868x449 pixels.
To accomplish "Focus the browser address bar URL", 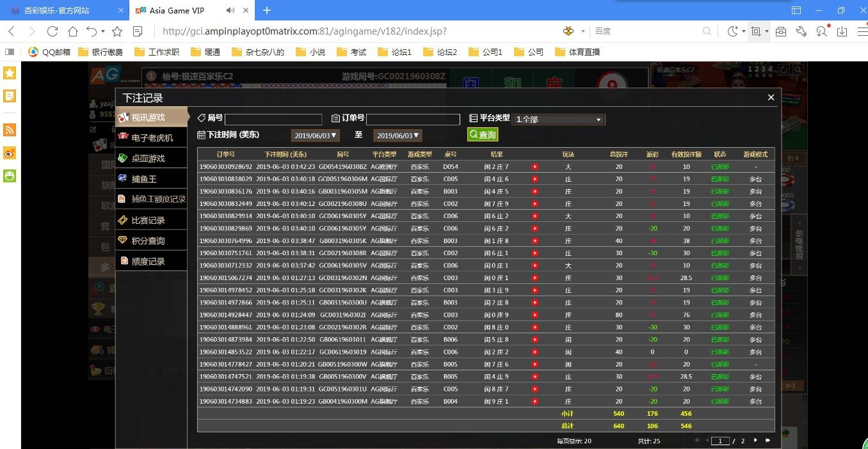I will pos(305,31).
